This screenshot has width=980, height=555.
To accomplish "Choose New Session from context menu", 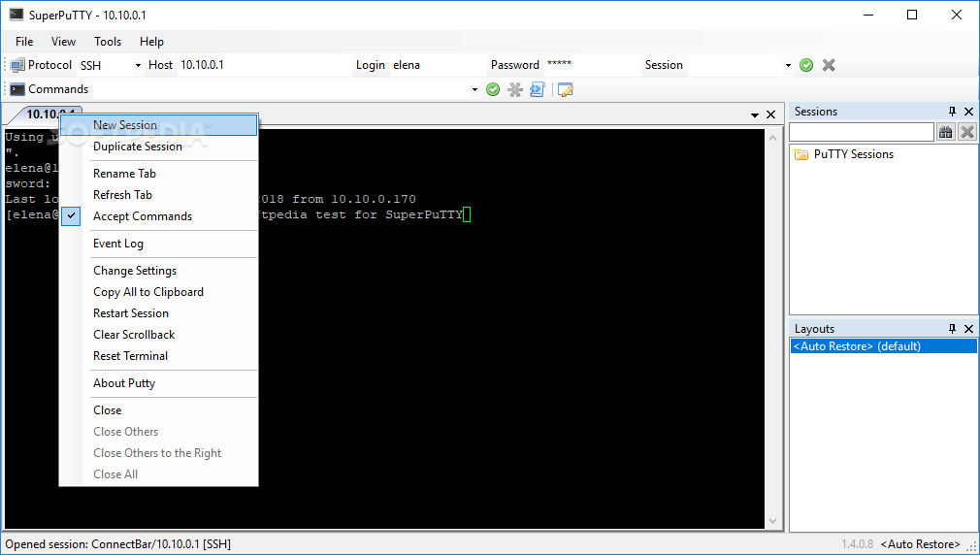I will pyautogui.click(x=159, y=125).
